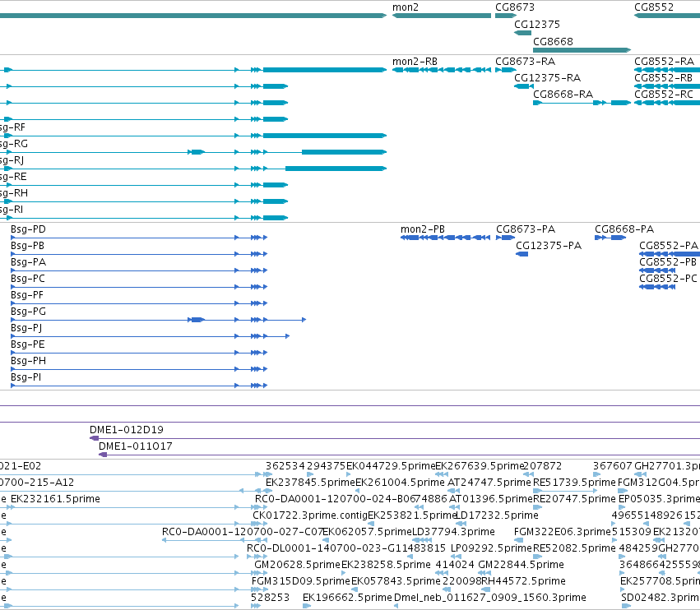
Task: Select the mon2 gene bar
Action: tap(442, 16)
